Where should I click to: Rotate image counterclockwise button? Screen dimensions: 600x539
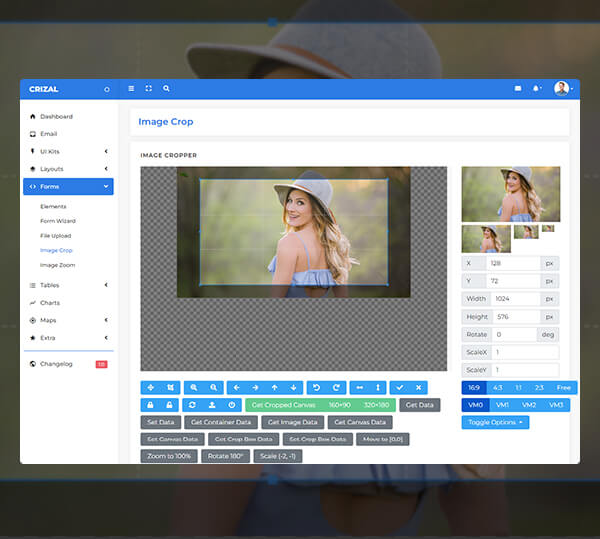tap(316, 388)
